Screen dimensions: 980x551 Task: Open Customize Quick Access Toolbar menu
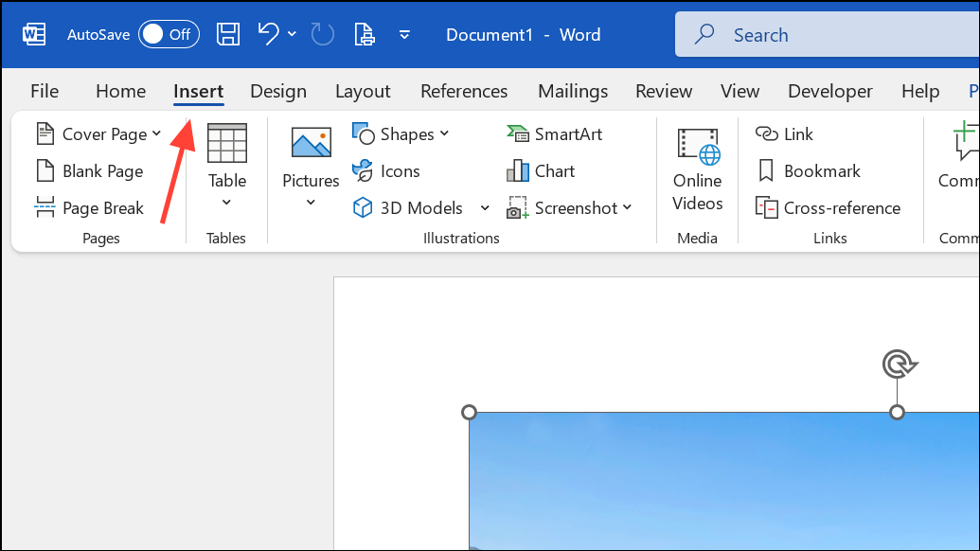(404, 35)
